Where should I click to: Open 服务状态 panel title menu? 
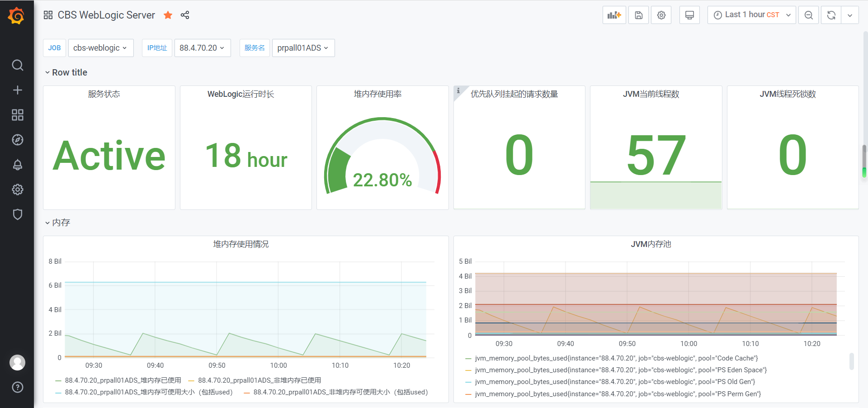pyautogui.click(x=104, y=94)
